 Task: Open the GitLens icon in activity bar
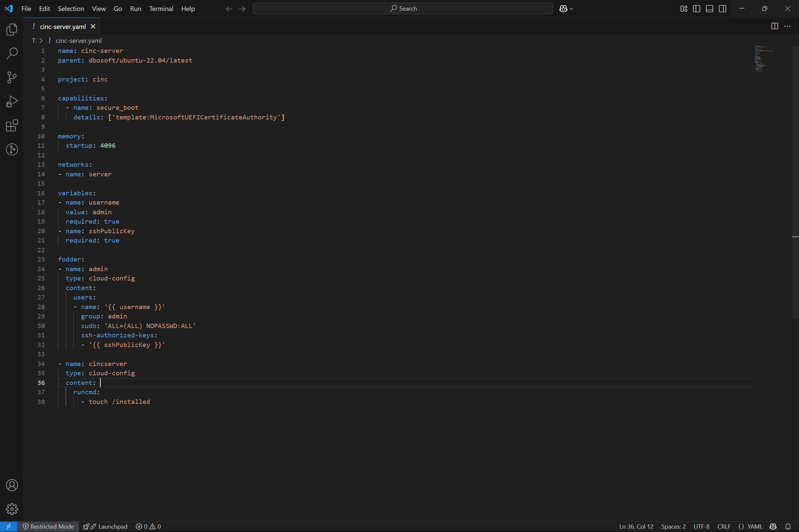[12, 149]
